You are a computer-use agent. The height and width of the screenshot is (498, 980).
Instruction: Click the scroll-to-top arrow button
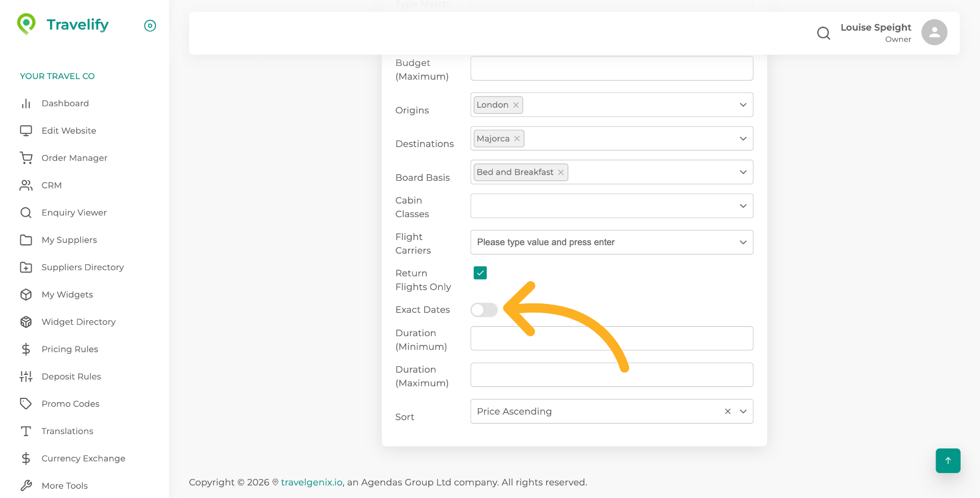coord(948,461)
